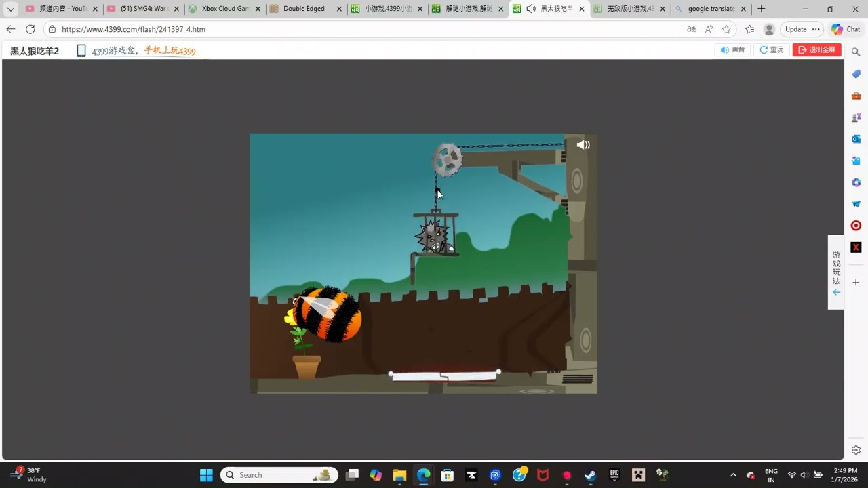View site information icon in address bar
The height and width of the screenshot is (488, 868).
[x=52, y=29]
